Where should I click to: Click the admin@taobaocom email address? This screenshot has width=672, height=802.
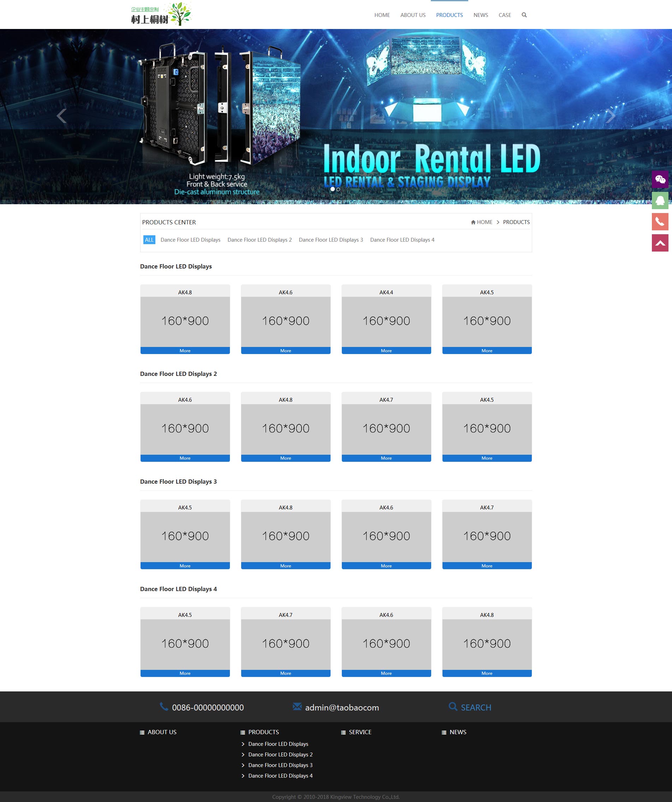(x=342, y=708)
